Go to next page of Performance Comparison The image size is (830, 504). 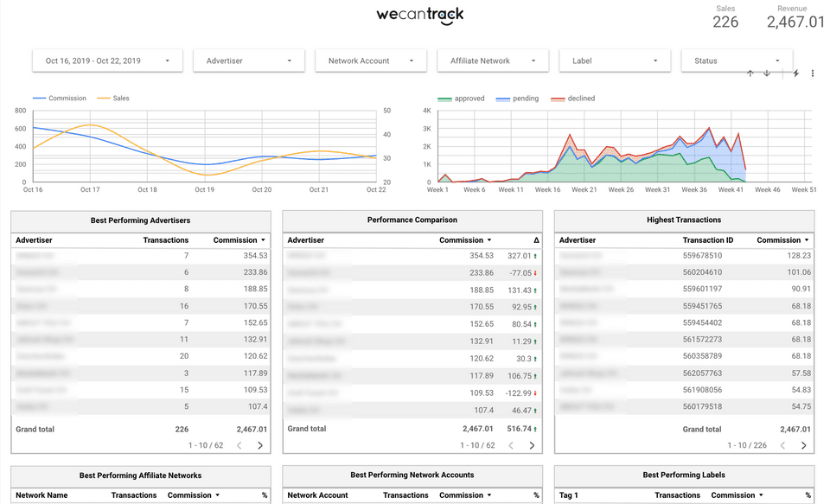532,445
